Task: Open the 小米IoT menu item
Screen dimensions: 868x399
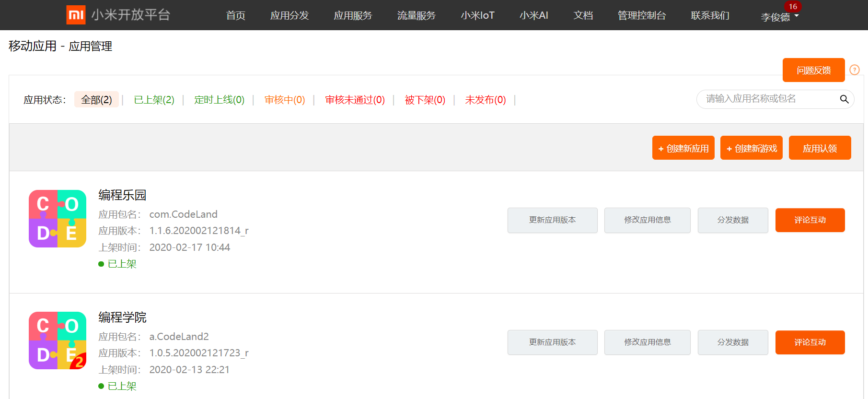Action: [x=478, y=15]
